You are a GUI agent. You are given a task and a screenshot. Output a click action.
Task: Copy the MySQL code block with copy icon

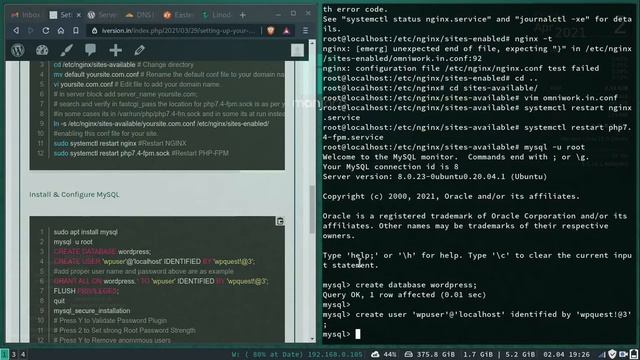point(280,221)
